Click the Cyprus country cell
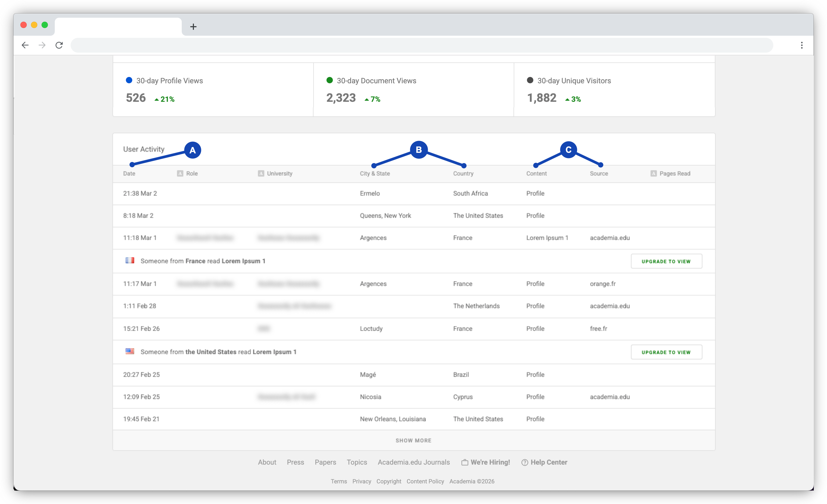827x504 pixels. [x=462, y=397]
